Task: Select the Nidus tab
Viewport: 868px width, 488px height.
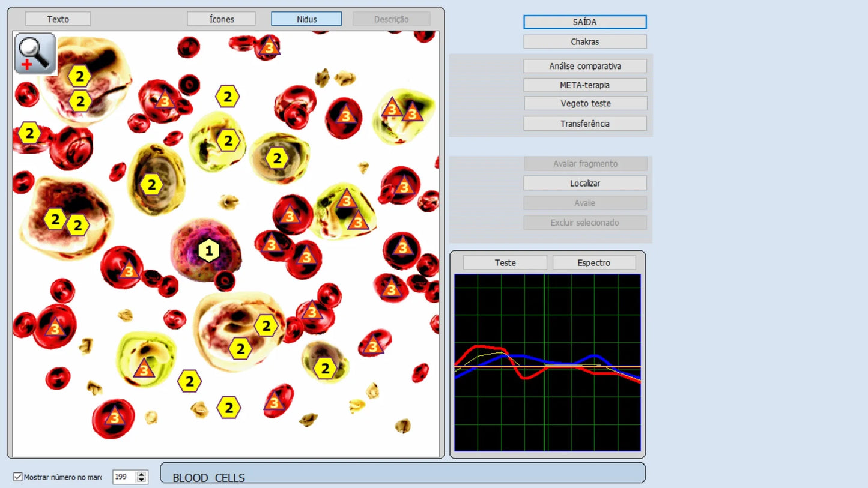Action: tap(306, 19)
